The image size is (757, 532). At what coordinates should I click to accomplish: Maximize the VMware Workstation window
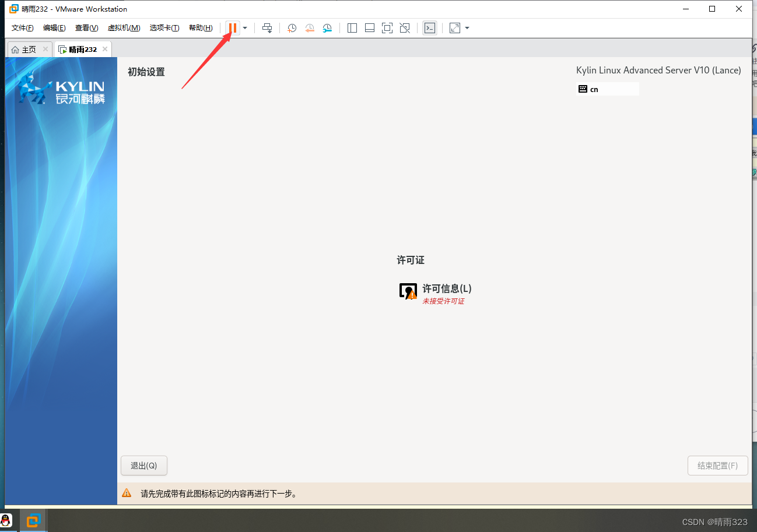712,9
